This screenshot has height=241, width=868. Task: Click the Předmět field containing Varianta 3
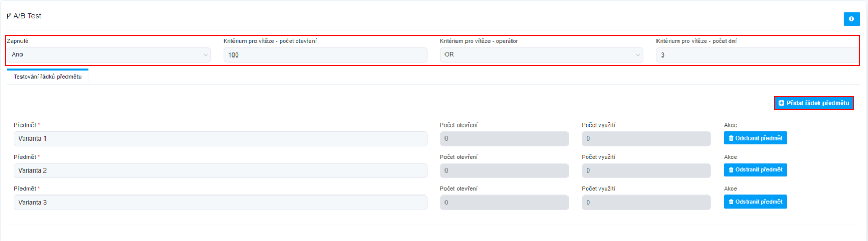[x=220, y=202]
